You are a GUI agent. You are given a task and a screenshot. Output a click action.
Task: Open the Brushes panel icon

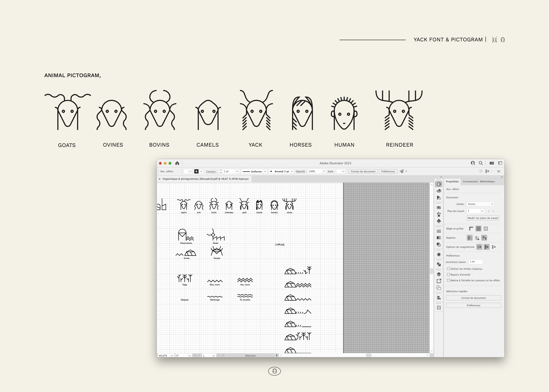point(439,214)
